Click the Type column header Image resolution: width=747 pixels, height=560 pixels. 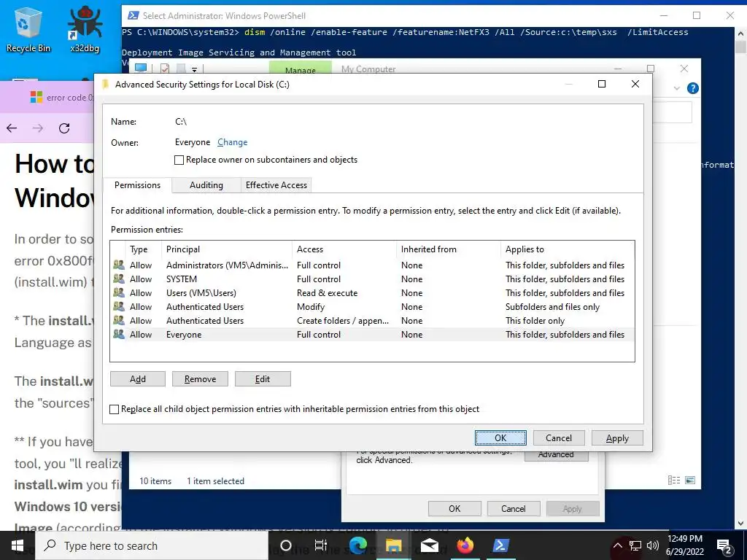pos(144,249)
